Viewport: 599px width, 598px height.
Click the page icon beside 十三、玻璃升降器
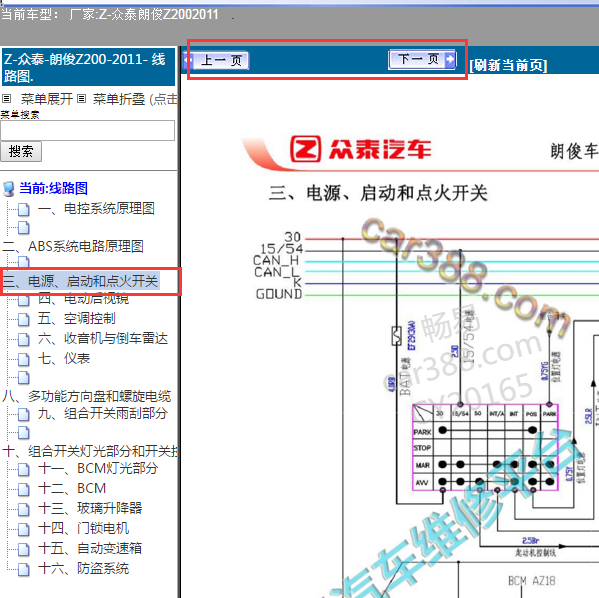pyautogui.click(x=24, y=509)
